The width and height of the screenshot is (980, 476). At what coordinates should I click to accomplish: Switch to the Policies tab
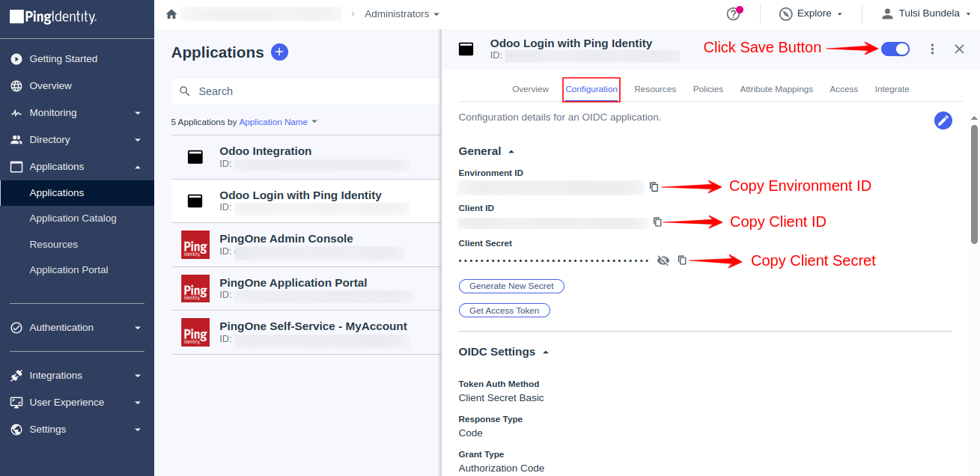click(x=708, y=89)
